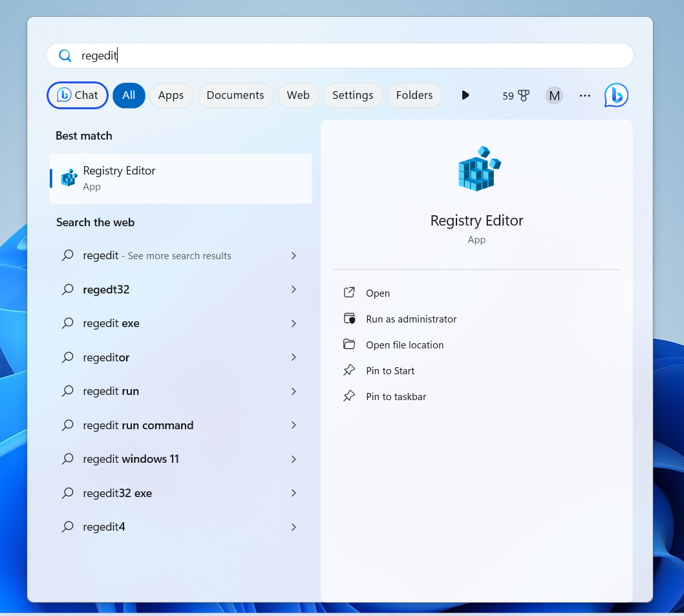Click the Registry Editor title in preview pane
Viewport: 684px width, 616px height.
pyautogui.click(x=476, y=221)
